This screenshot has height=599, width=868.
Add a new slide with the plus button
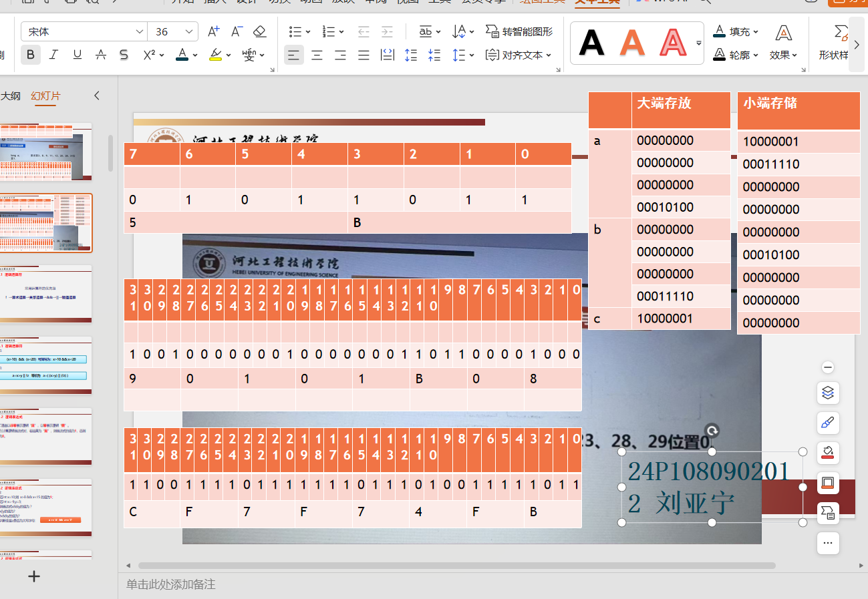[x=34, y=576]
